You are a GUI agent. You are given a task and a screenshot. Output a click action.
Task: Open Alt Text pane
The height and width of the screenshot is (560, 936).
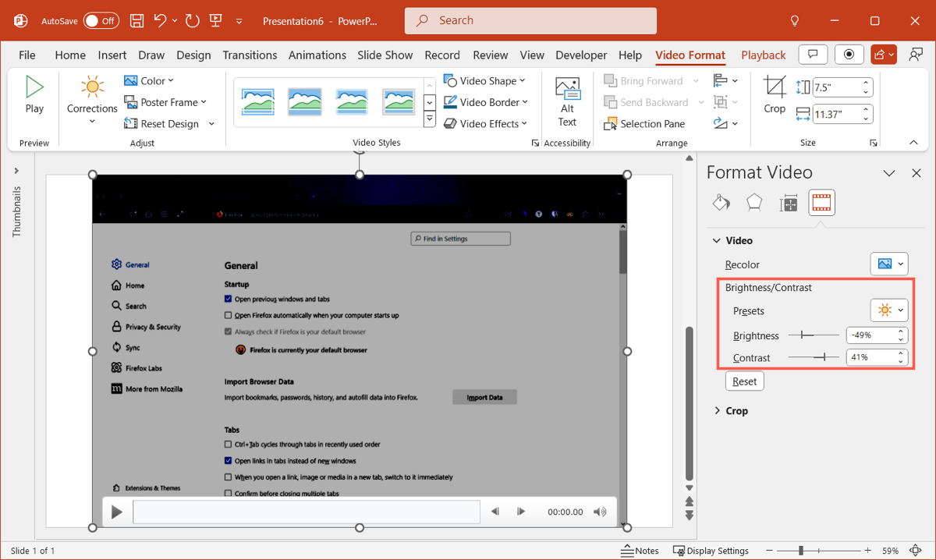(567, 101)
